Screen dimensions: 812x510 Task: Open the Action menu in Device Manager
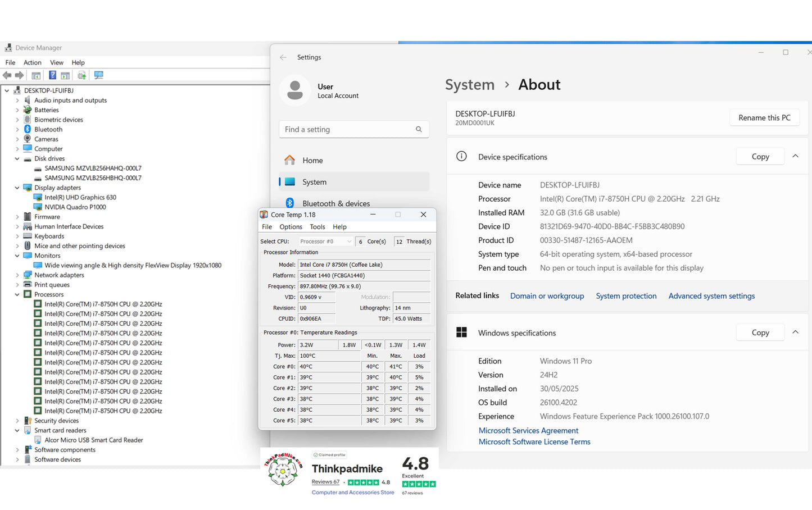[32, 62]
